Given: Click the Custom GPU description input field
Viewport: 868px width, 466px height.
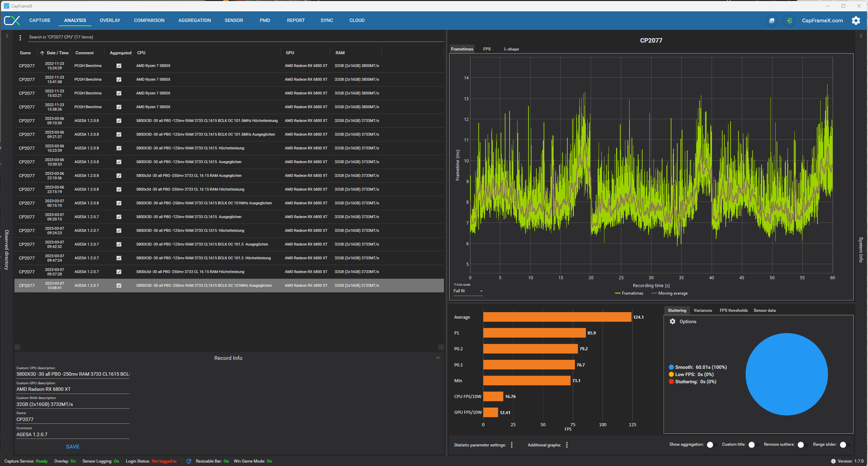Looking at the screenshot, I should [73, 389].
